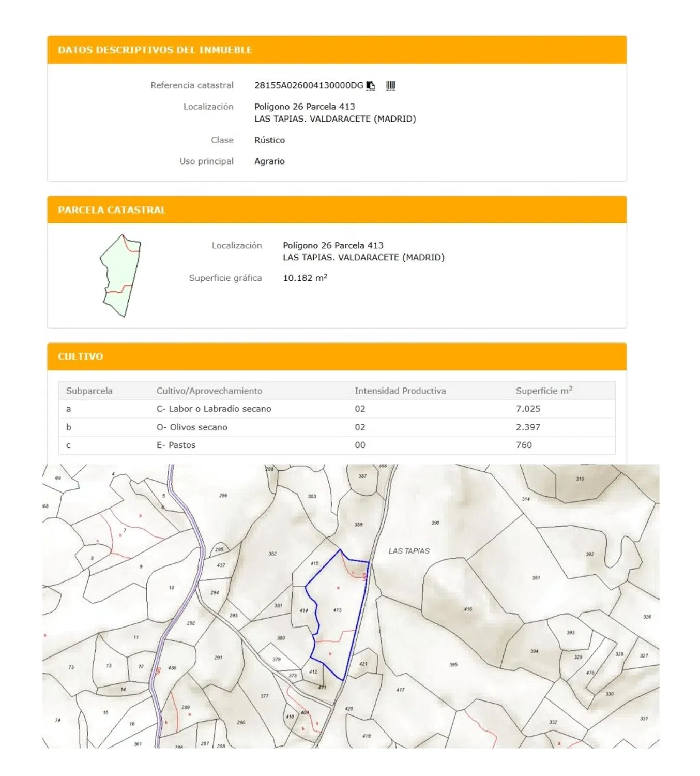
Task: Click the Superficie m² column header
Action: click(x=544, y=391)
